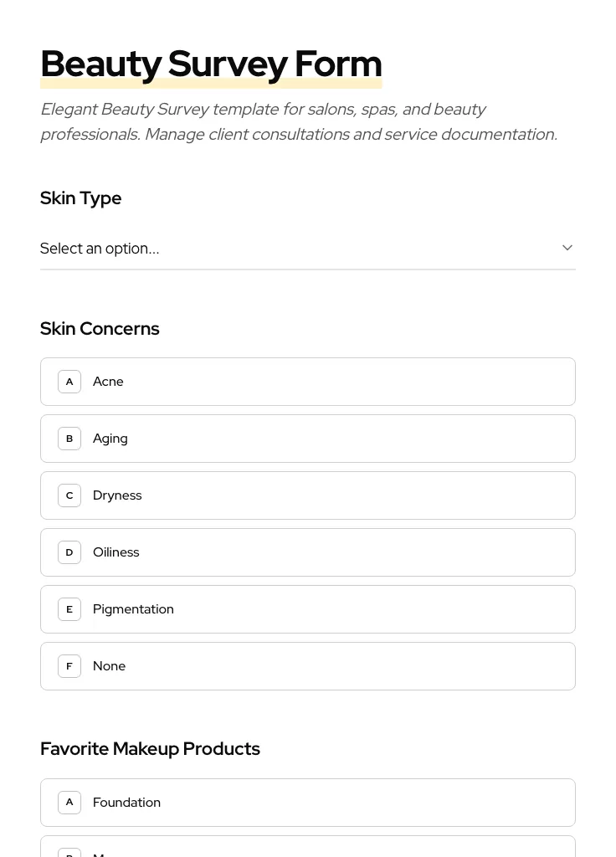Select the Acne skin concern option
The width and height of the screenshot is (616, 857).
click(x=308, y=381)
